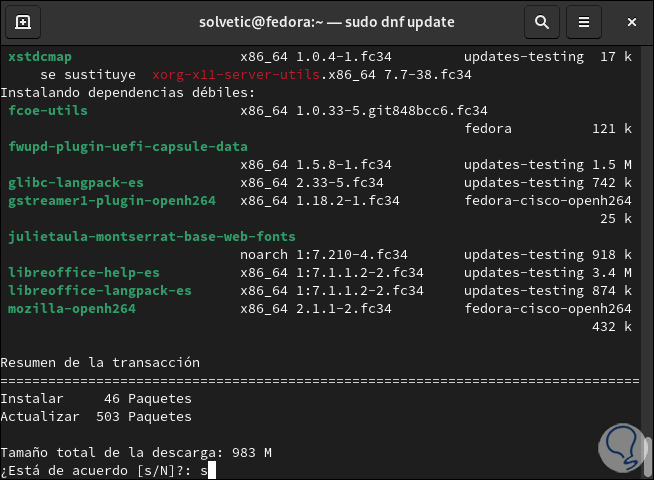Screen dimensions: 654x480
Task: Click fwupd-plugin-uefi-capsule-data package name
Action: click(x=127, y=147)
